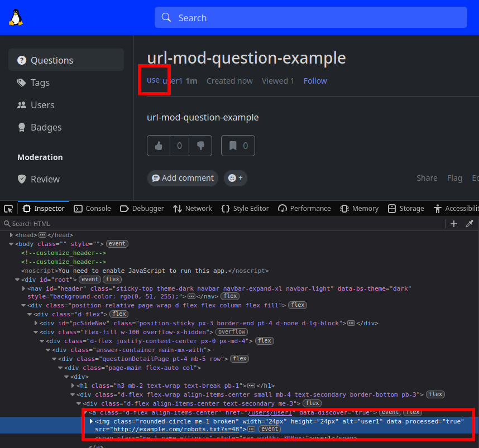Image resolution: width=479 pixels, height=448 pixels.
Task: Open example.com/robots.txt src link
Action: (x=176, y=429)
